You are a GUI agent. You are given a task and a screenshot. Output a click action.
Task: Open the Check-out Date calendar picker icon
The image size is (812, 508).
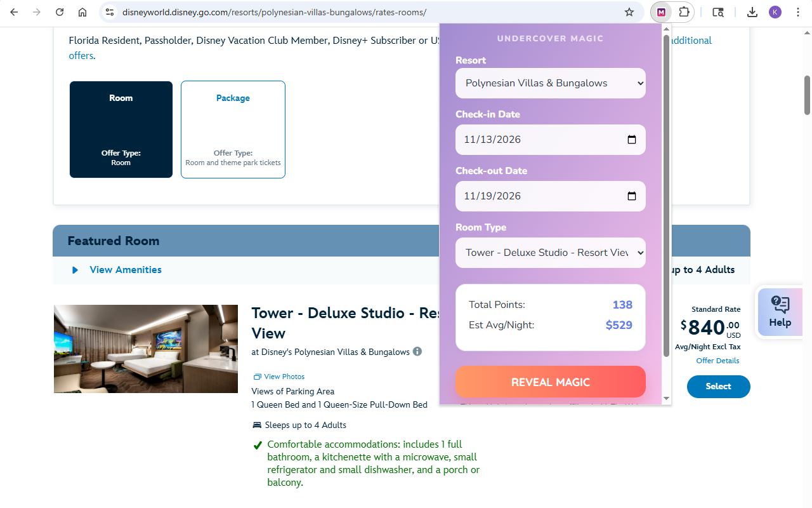[632, 196]
